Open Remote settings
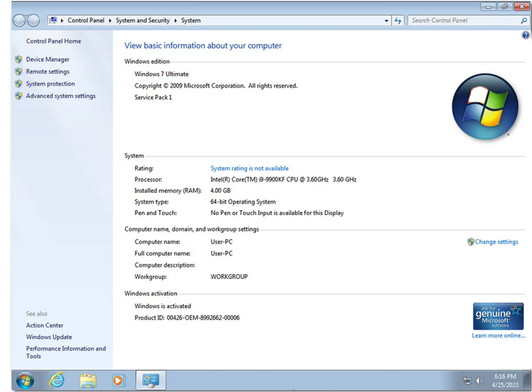 coord(48,71)
